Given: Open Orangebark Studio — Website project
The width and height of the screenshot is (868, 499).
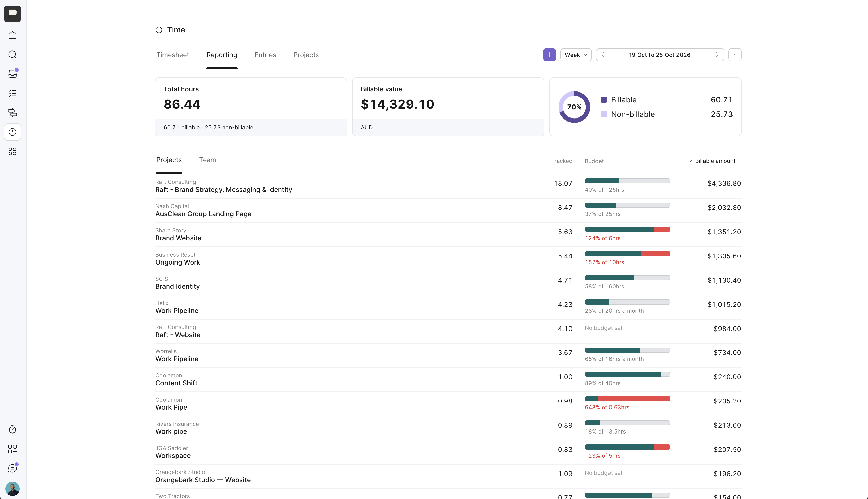Looking at the screenshot, I should [203, 480].
